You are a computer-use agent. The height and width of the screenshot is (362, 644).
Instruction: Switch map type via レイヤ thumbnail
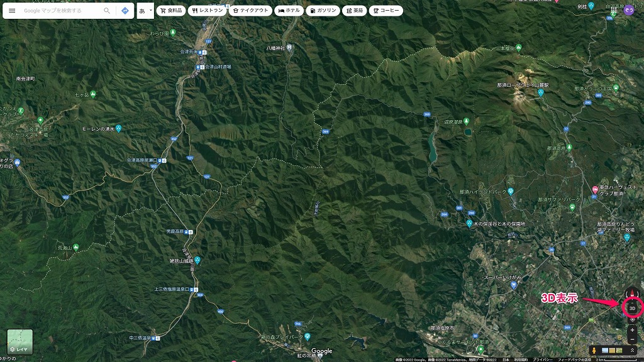point(20,341)
